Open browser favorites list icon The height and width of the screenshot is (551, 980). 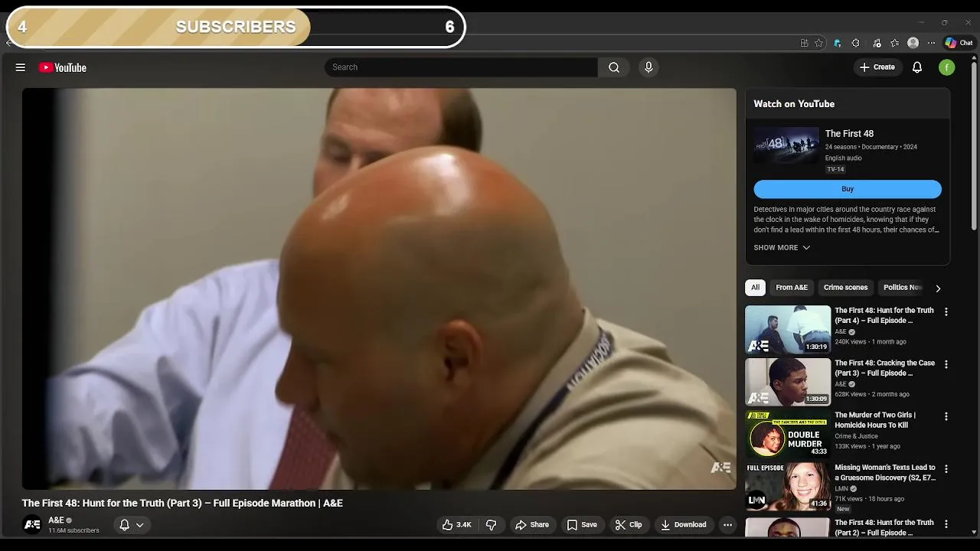pyautogui.click(x=894, y=43)
